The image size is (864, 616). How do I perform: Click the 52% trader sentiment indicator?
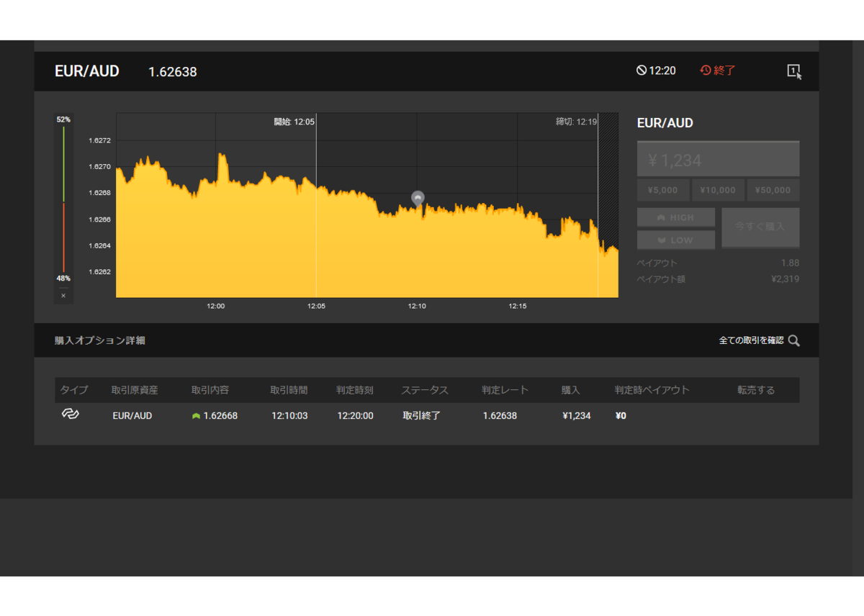tap(63, 119)
